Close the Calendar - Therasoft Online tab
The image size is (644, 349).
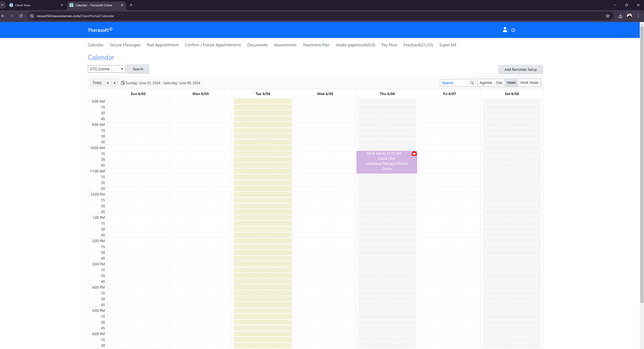pyautogui.click(x=122, y=5)
